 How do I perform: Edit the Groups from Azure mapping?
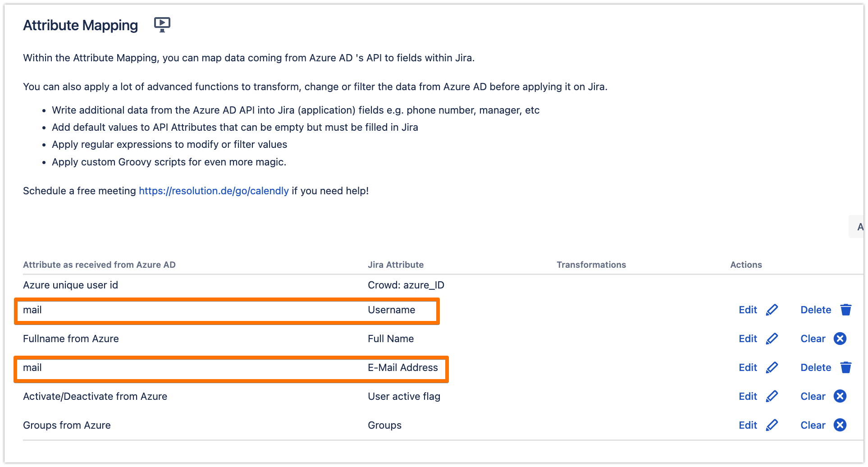coord(748,425)
